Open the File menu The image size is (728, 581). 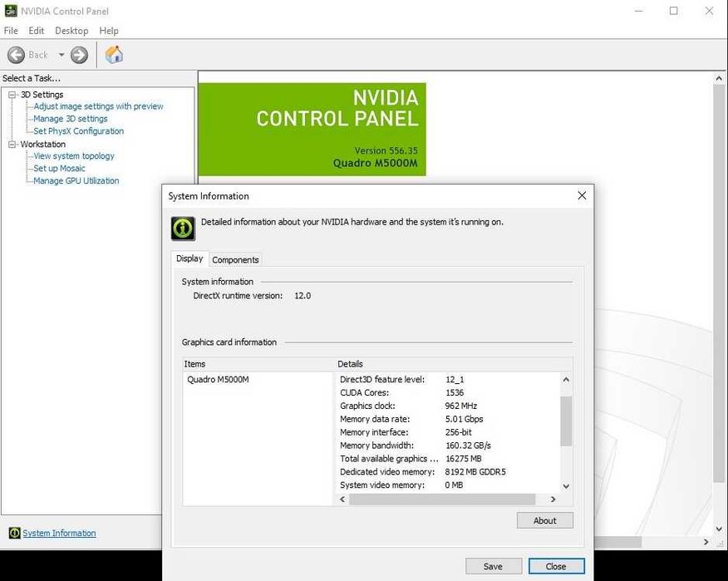point(11,31)
